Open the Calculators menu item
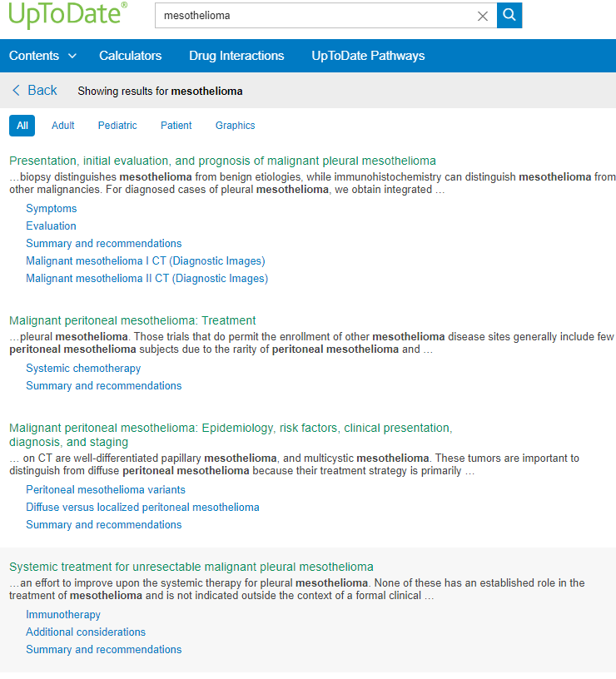 click(x=131, y=56)
